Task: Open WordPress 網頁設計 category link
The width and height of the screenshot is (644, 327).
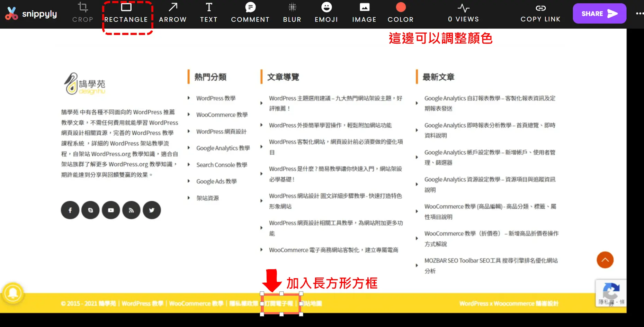Action: 222,131
